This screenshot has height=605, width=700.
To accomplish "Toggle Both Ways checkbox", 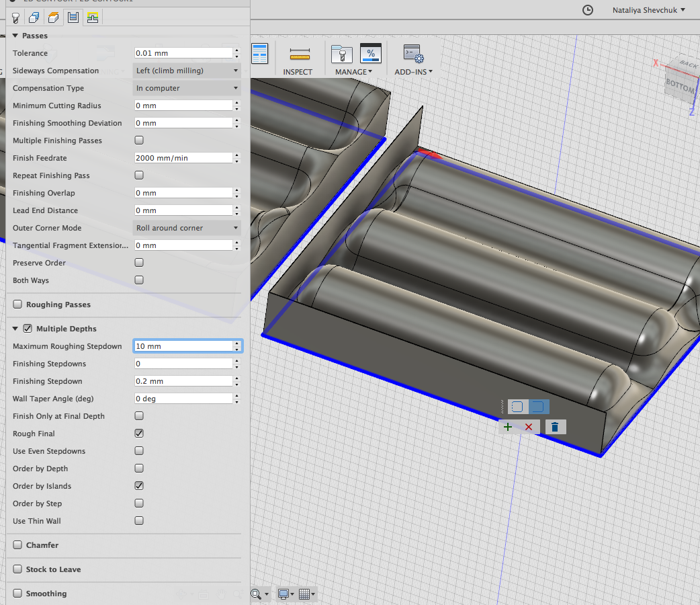I will coord(139,280).
